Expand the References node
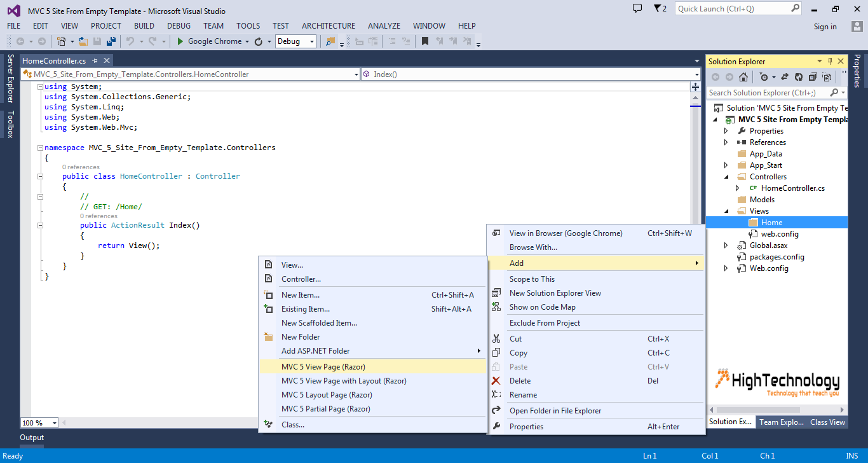The height and width of the screenshot is (463, 868). 726,142
